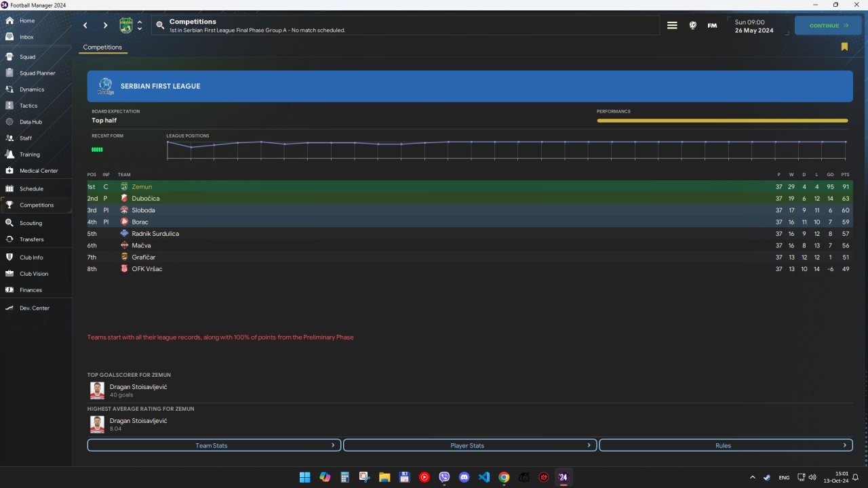Select Competitions in the sidebar
Image resolution: width=868 pixels, height=488 pixels.
37,205
